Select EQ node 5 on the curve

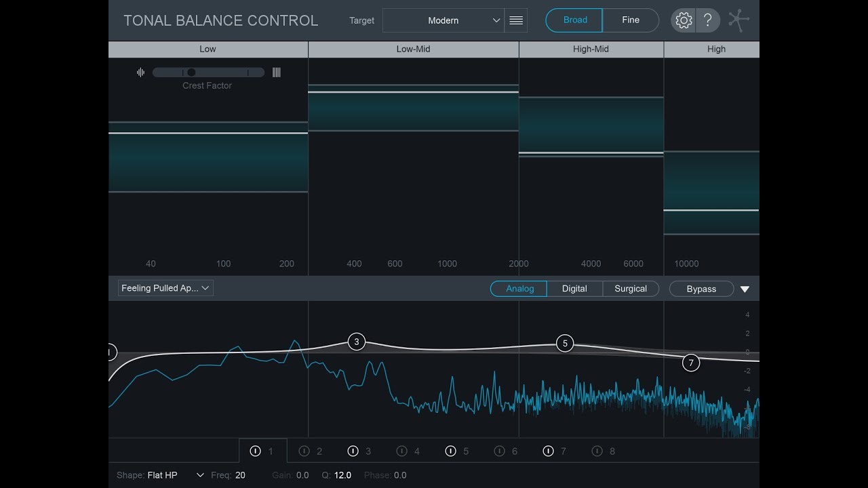click(565, 344)
